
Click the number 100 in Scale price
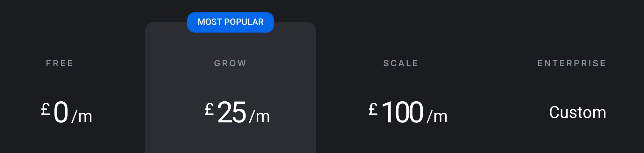(x=402, y=112)
